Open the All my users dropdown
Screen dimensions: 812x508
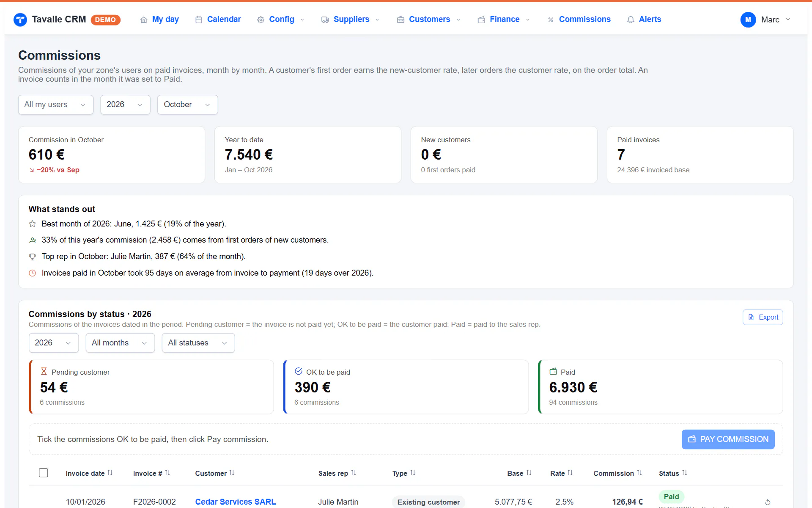(55, 105)
